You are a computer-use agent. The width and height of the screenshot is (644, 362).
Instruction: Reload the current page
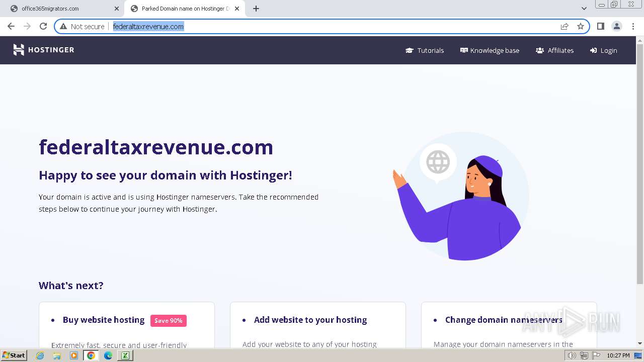pyautogui.click(x=43, y=26)
